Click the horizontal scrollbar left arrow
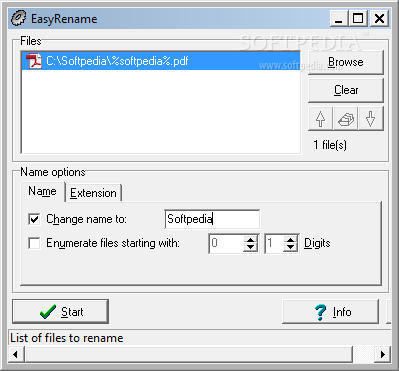This screenshot has height=371, width=399. click(x=16, y=354)
